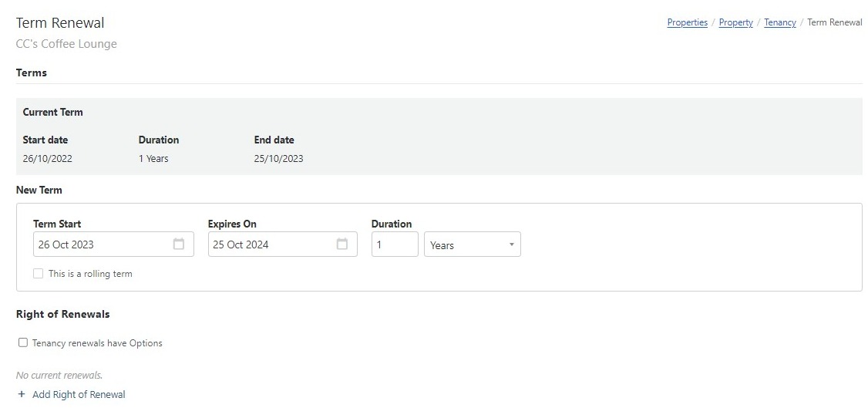This screenshot has width=868, height=408.
Task: Open Property breadcrumb link
Action: [735, 22]
